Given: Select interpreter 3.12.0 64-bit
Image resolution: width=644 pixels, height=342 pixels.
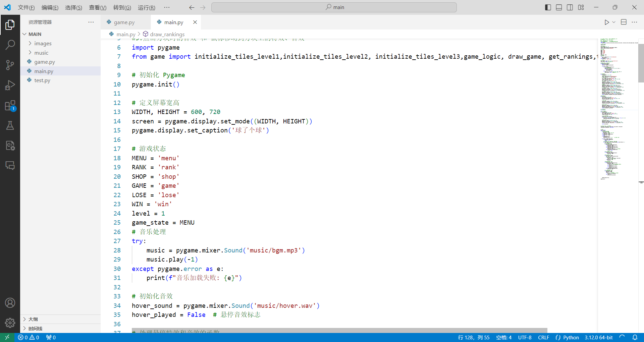Looking at the screenshot, I should (598, 337).
